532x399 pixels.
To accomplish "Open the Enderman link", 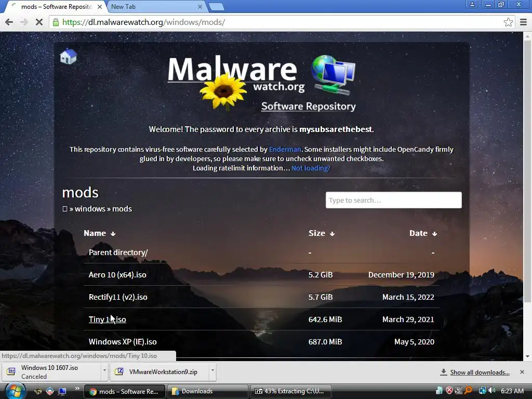I will coord(285,149).
